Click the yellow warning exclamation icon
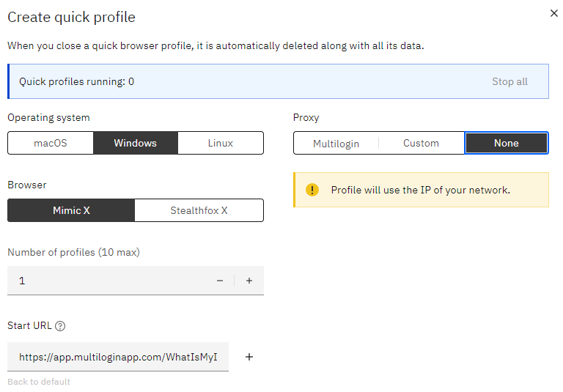Viewport: 563px width, 392px height. coord(312,190)
